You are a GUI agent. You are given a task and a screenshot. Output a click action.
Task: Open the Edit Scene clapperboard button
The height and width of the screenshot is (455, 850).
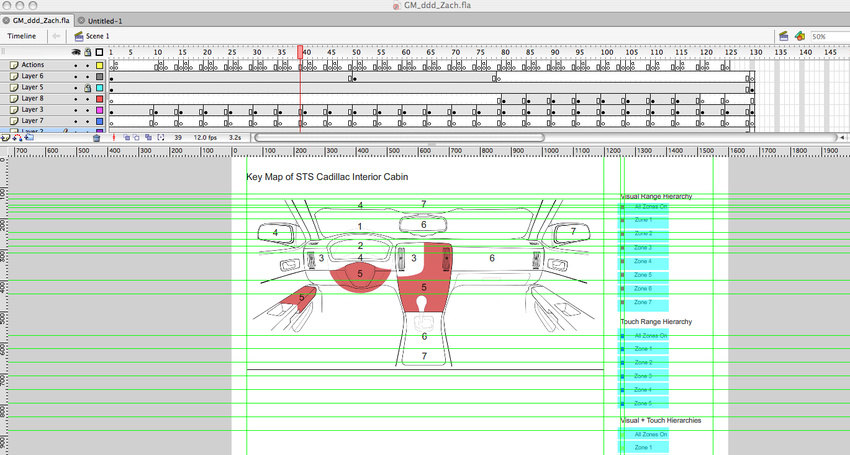[x=783, y=36]
